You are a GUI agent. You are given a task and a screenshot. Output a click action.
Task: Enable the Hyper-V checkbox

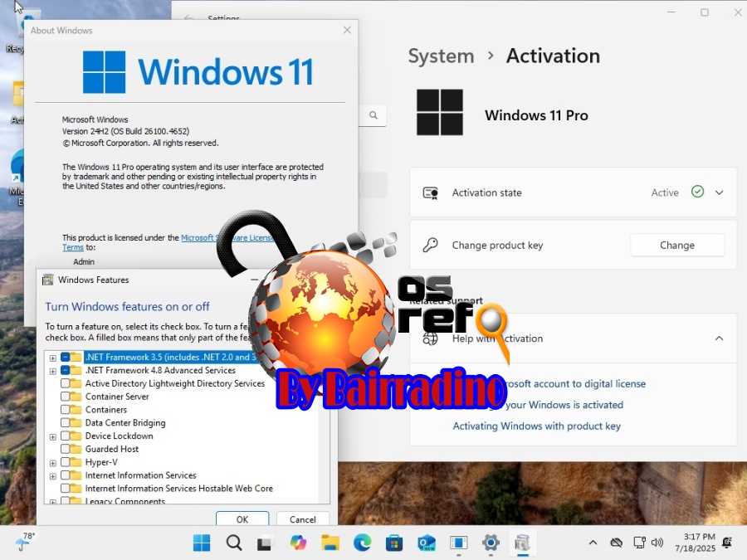pyautogui.click(x=66, y=462)
